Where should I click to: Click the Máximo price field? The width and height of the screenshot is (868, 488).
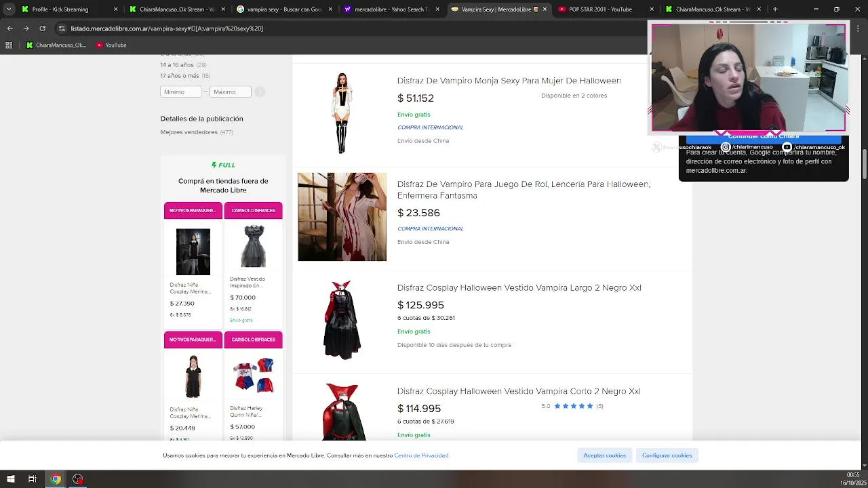[x=231, y=91]
